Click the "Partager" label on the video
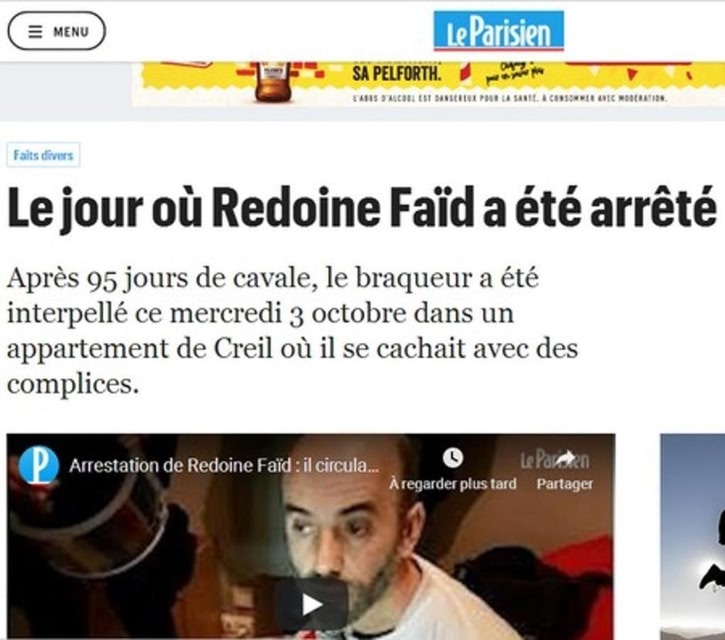The width and height of the screenshot is (725, 640). 565,484
